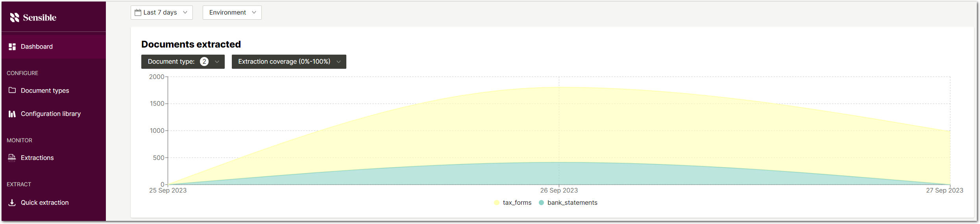Click the 26 Sep 2023 axis label
Image resolution: width=980 pixels, height=224 pixels.
(x=559, y=191)
